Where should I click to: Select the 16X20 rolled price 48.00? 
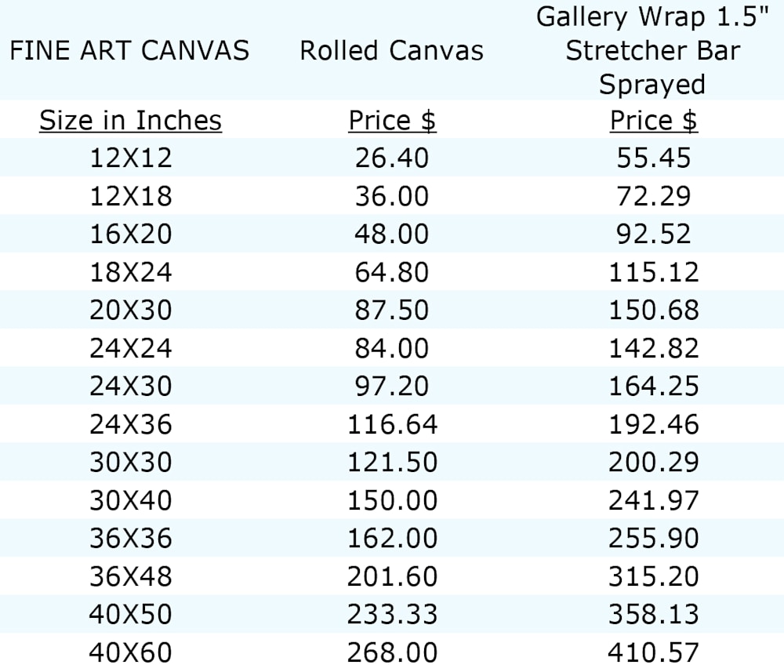(392, 234)
